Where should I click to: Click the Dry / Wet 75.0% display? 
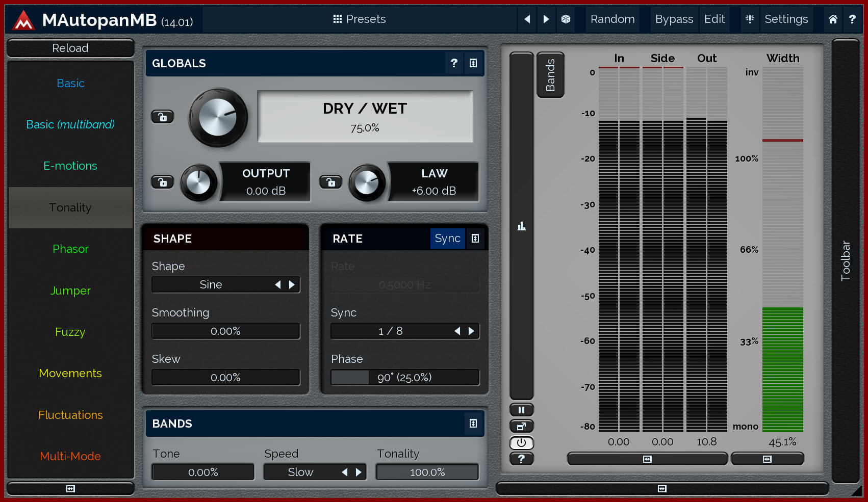click(365, 117)
